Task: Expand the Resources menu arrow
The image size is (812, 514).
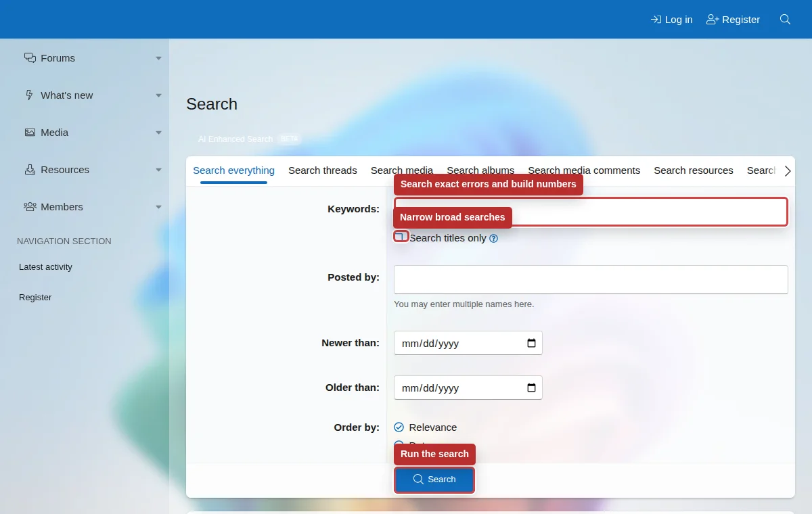Action: click(x=158, y=170)
